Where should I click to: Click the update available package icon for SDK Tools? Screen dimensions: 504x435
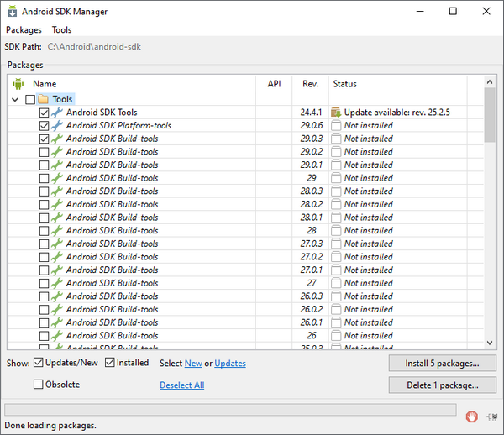pyautogui.click(x=336, y=113)
